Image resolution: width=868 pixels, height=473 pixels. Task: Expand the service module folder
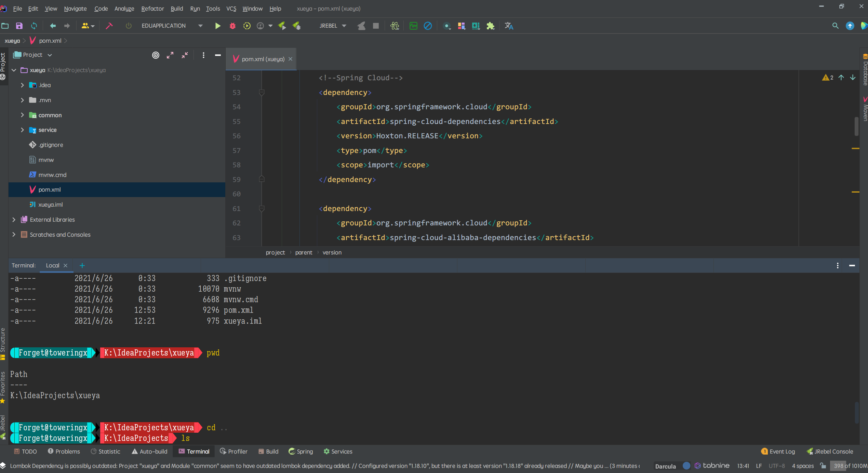[x=22, y=130]
